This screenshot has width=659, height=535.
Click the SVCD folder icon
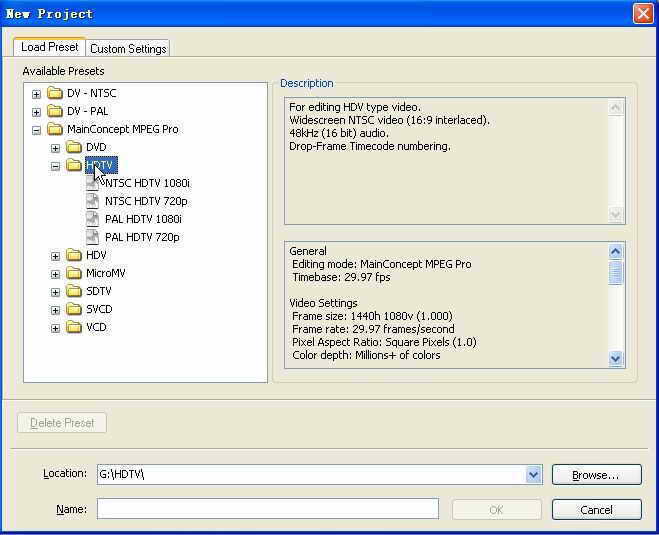tap(74, 309)
